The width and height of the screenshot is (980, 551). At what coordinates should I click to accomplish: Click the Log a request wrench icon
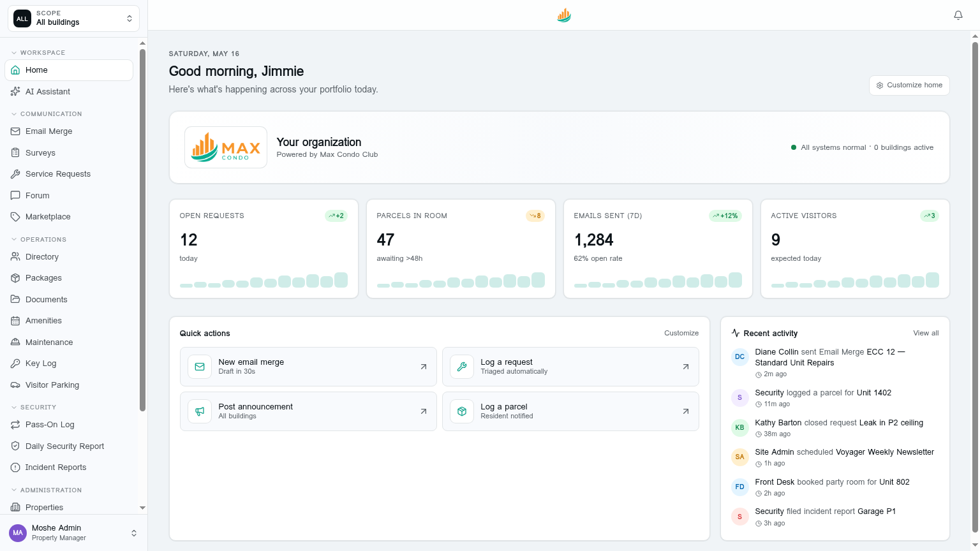tap(462, 367)
